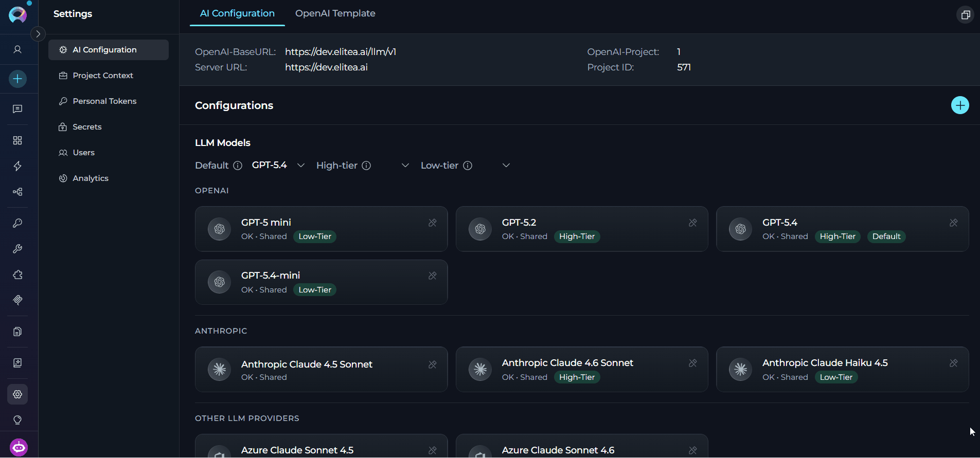Click the info icon next to High-tier
The width and height of the screenshot is (980, 458).
366,166
